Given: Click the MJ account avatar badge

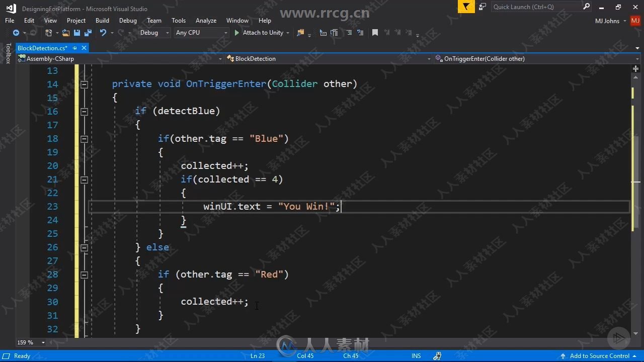Looking at the screenshot, I should point(635,21).
